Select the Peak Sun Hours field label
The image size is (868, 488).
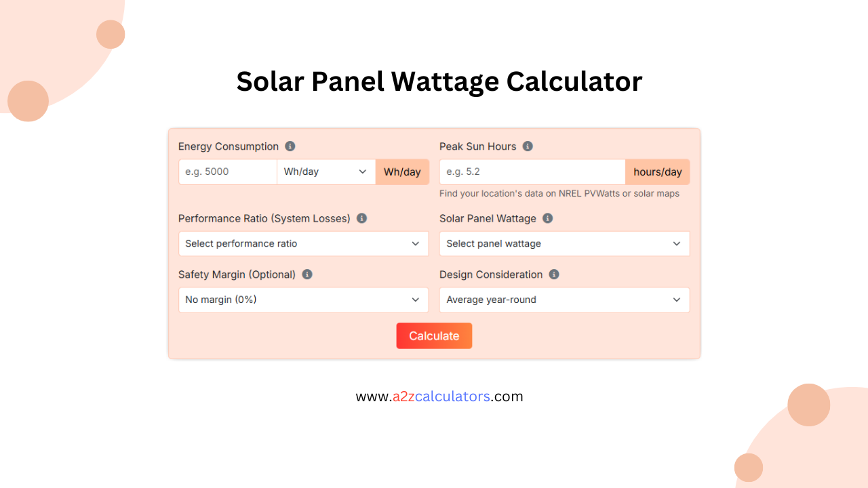tap(478, 146)
